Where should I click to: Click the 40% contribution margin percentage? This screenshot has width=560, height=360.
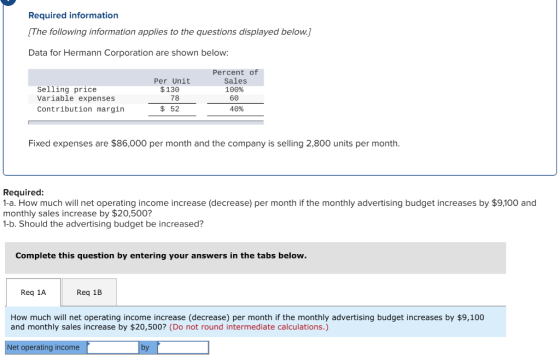[x=236, y=109]
